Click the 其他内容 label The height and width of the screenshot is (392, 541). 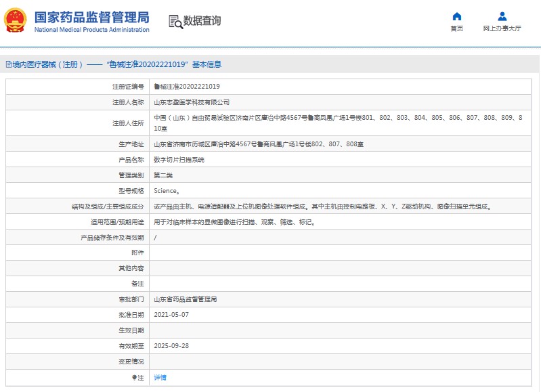[131, 268]
